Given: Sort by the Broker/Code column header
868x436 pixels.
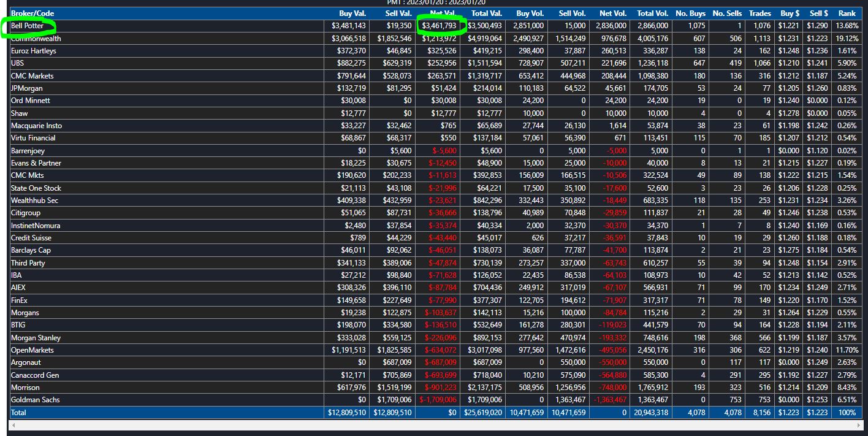Looking at the screenshot, I should [33, 13].
